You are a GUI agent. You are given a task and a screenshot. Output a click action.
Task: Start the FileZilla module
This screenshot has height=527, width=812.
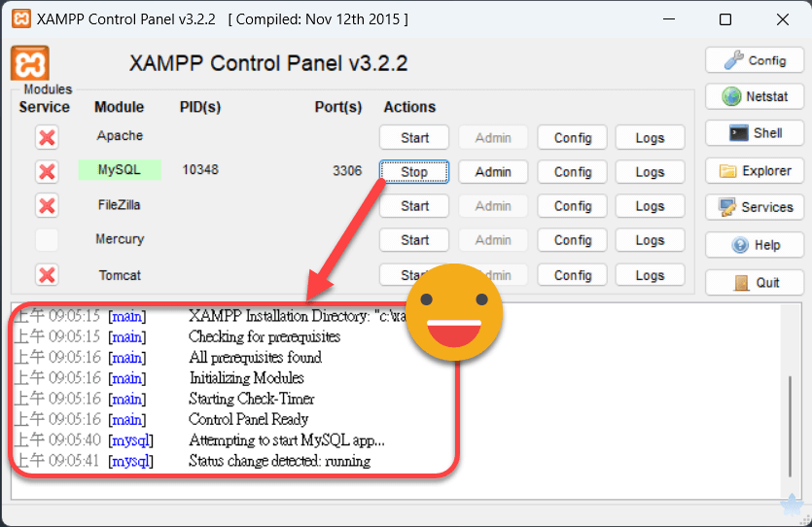[x=414, y=206]
